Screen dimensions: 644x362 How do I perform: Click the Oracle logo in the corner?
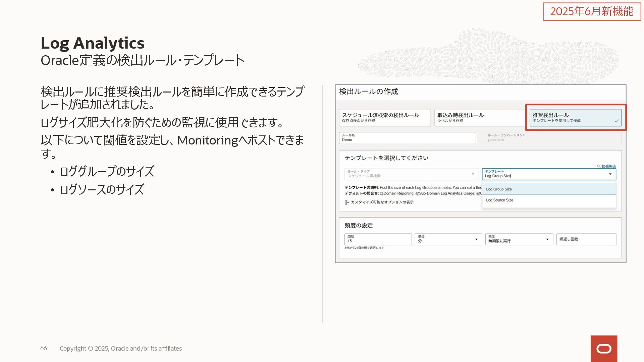[604, 349]
